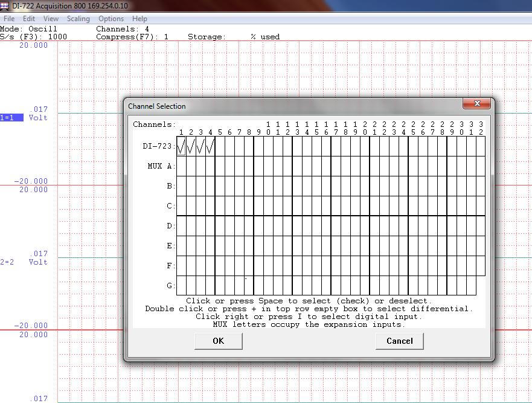Uncheck DI-723 channel 4 box
The image size is (532, 403).
[x=210, y=146]
